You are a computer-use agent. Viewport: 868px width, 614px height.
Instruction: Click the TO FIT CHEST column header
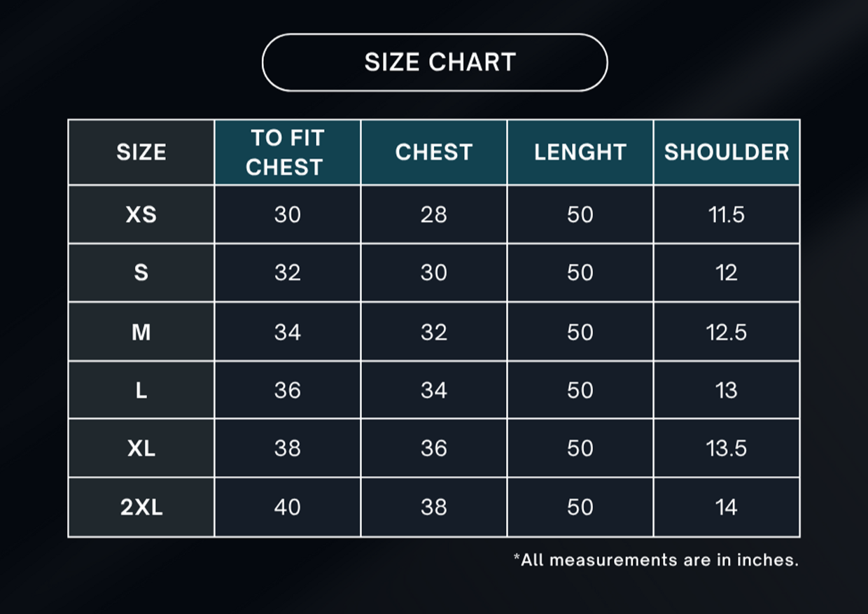(x=287, y=153)
